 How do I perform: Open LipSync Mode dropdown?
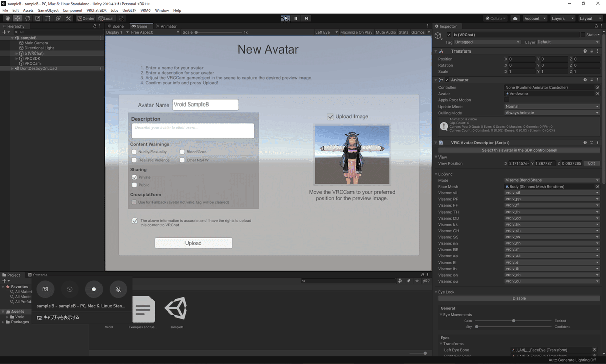(x=552, y=180)
